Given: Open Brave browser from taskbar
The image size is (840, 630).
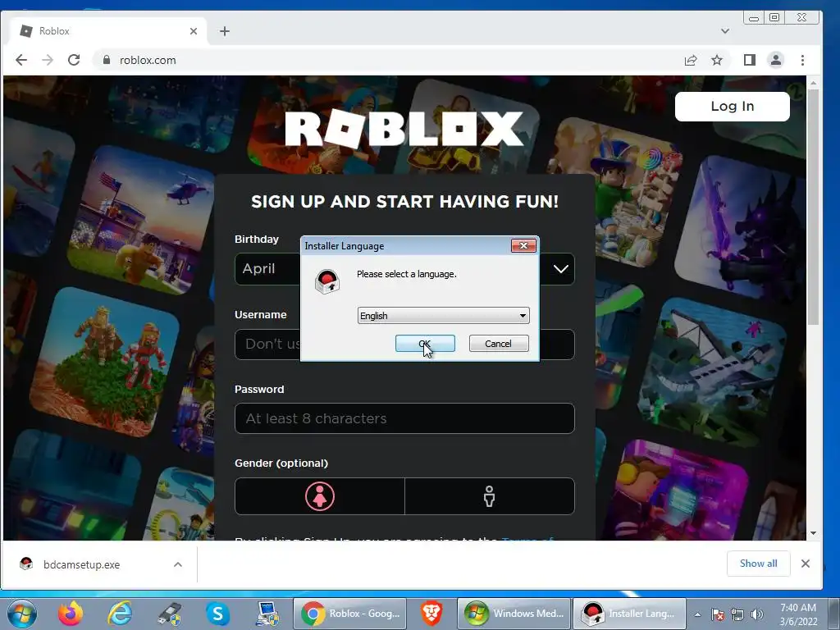Looking at the screenshot, I should 431,614.
